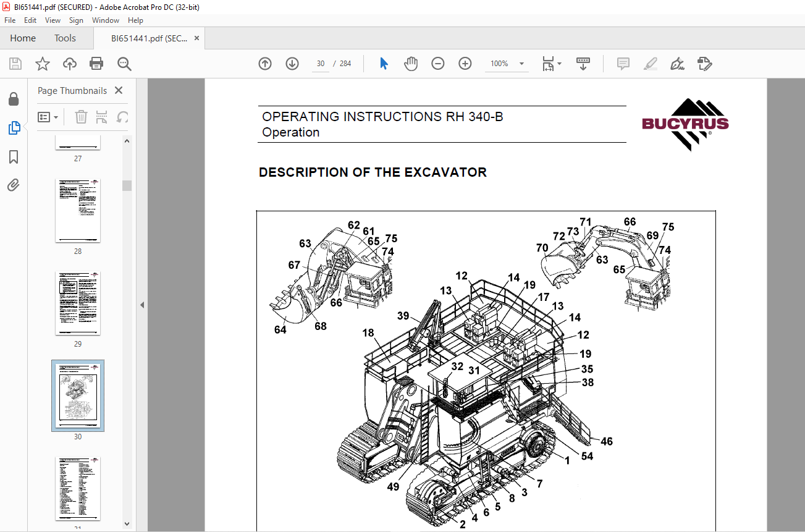
Task: Open the Attachments paperclip panel
Action: (14, 185)
